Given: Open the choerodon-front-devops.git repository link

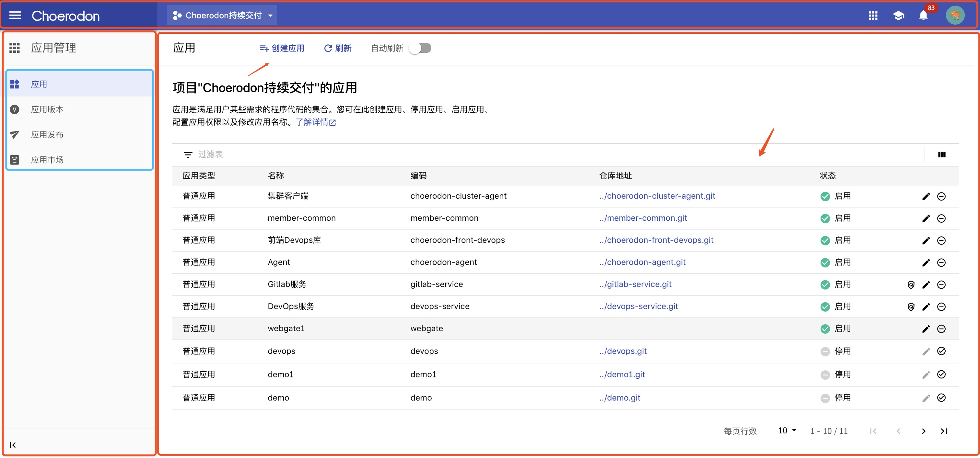Looking at the screenshot, I should click(x=656, y=240).
